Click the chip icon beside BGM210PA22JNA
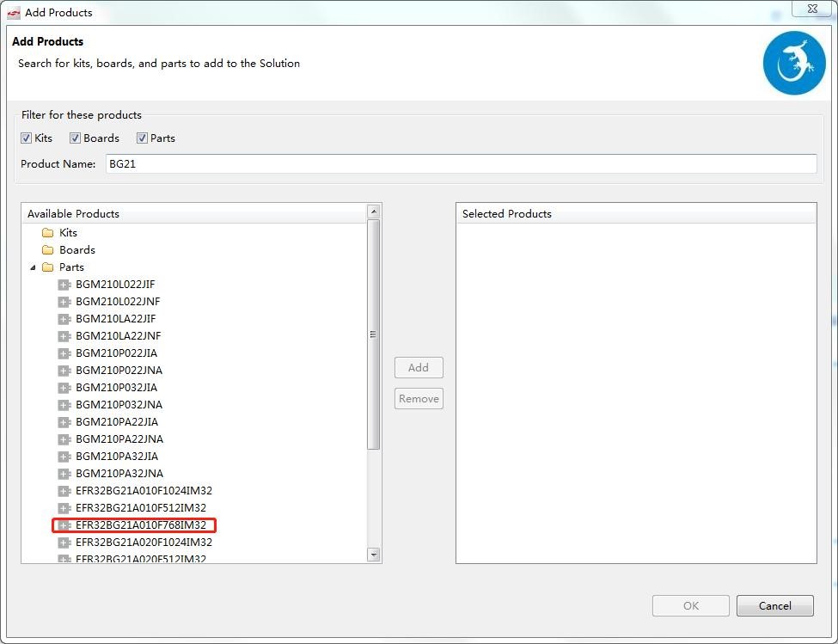Viewport: 838px width, 644px height. pos(64,439)
